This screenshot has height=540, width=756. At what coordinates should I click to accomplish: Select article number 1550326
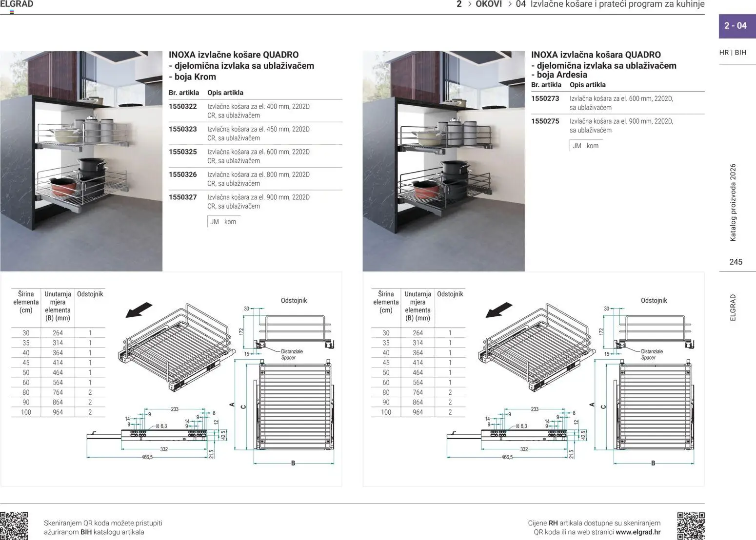[183, 174]
